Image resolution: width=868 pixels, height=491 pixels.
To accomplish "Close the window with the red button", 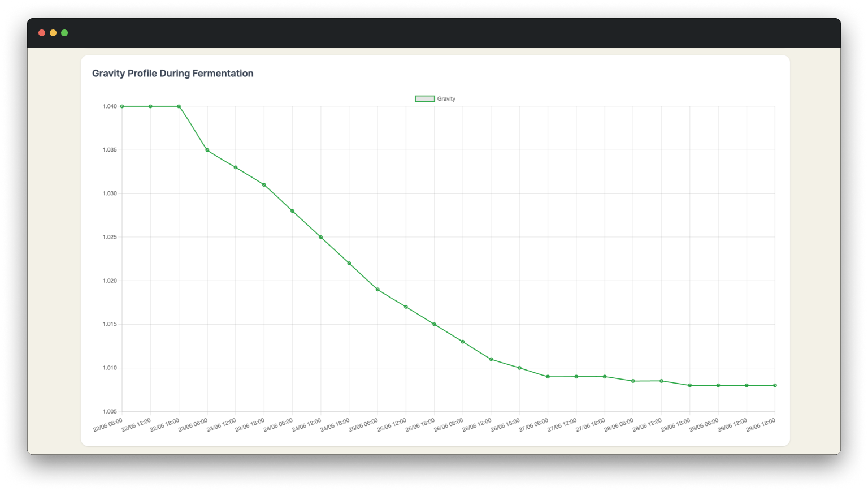I will pyautogui.click(x=42, y=33).
